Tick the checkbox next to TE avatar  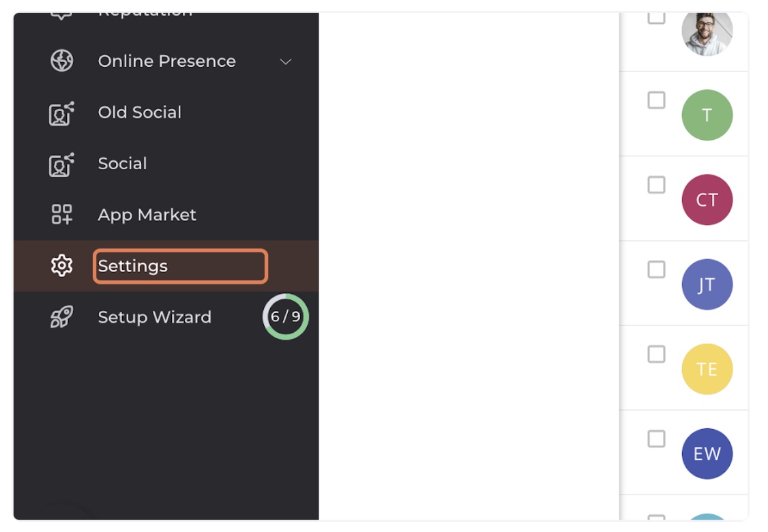point(656,354)
